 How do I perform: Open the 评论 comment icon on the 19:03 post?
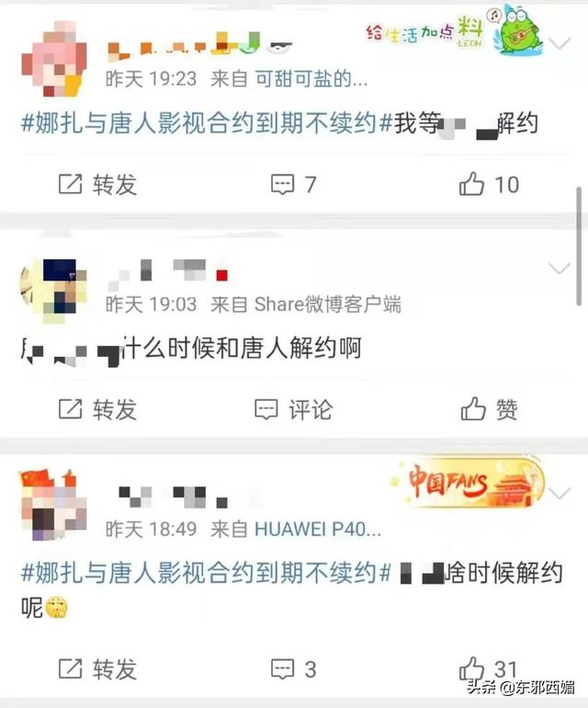pyautogui.click(x=266, y=409)
